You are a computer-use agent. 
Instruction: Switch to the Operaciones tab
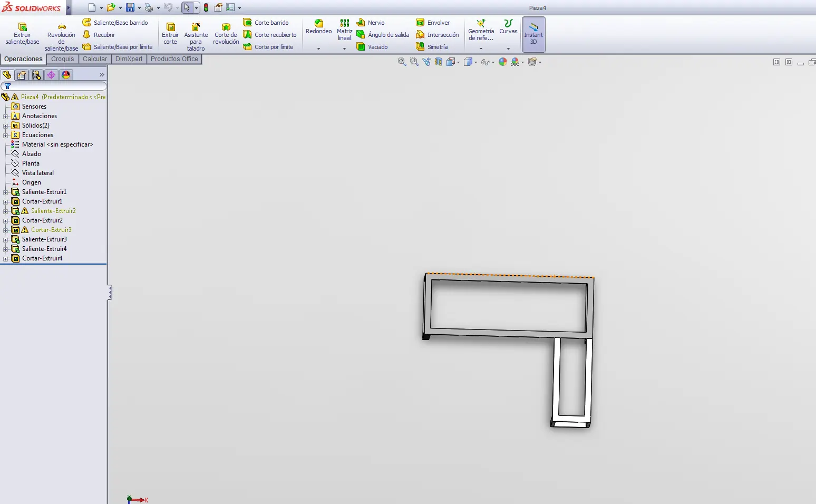[23, 59]
